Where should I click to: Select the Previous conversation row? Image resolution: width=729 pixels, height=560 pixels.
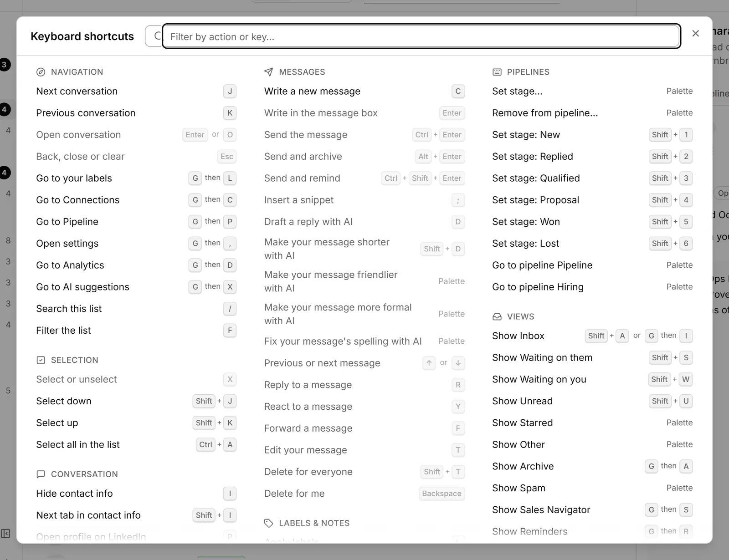pos(136,113)
